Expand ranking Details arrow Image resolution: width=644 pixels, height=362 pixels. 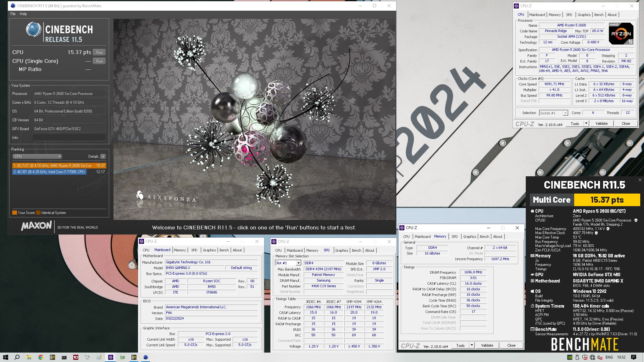coord(103,156)
